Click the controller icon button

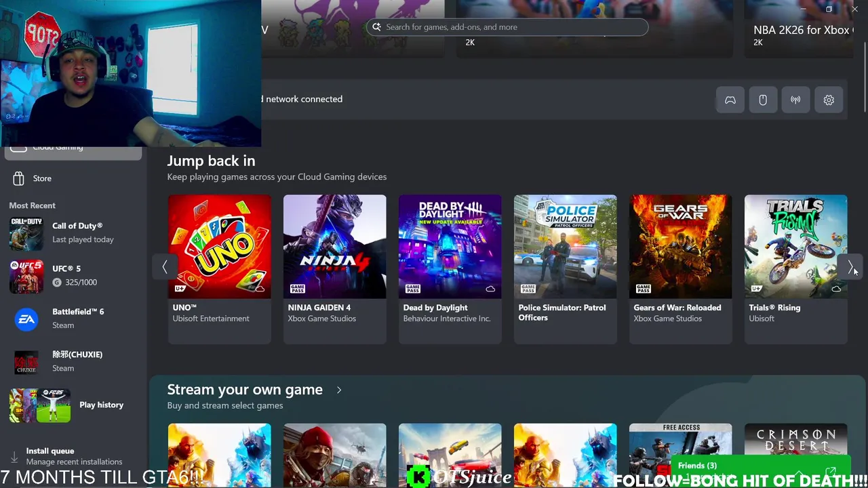(730, 100)
